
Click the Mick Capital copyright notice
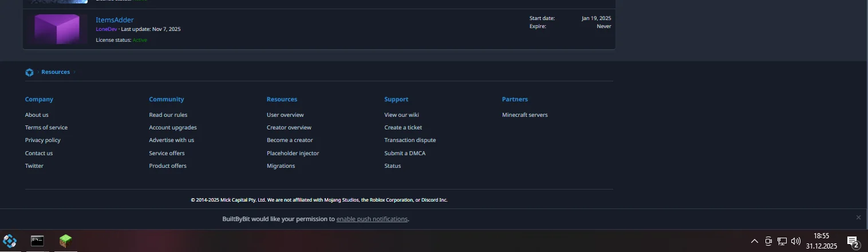[x=319, y=200]
